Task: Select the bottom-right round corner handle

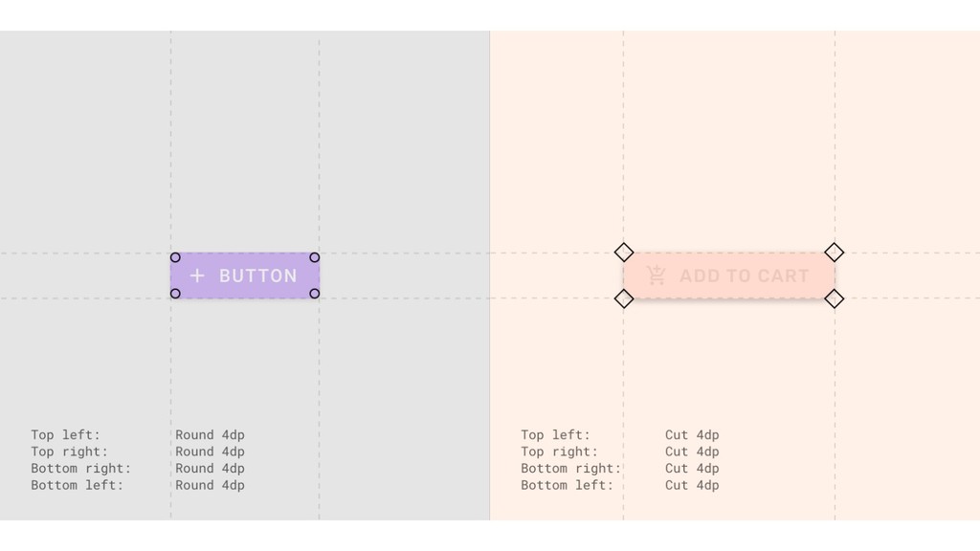Action: pos(314,294)
